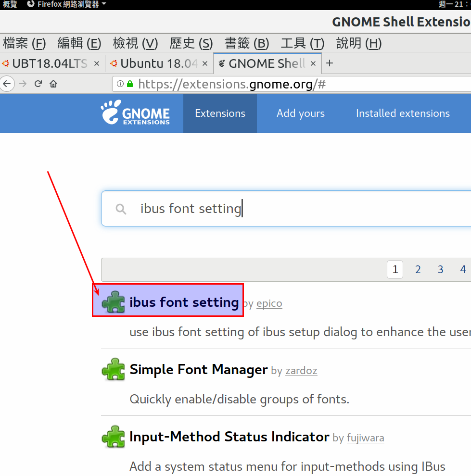
Task: Visit author zardoz's profile
Action: [301, 371]
